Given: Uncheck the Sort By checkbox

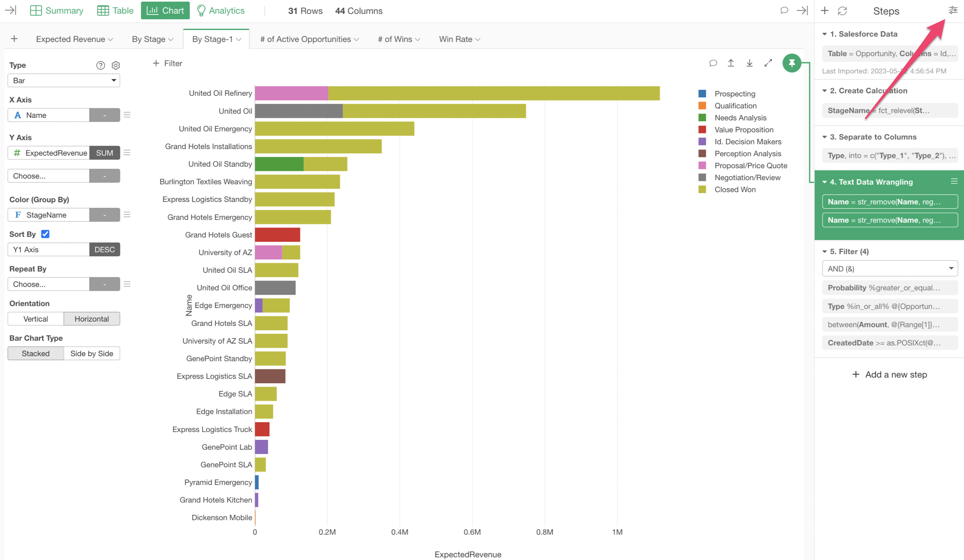Looking at the screenshot, I should pos(45,234).
